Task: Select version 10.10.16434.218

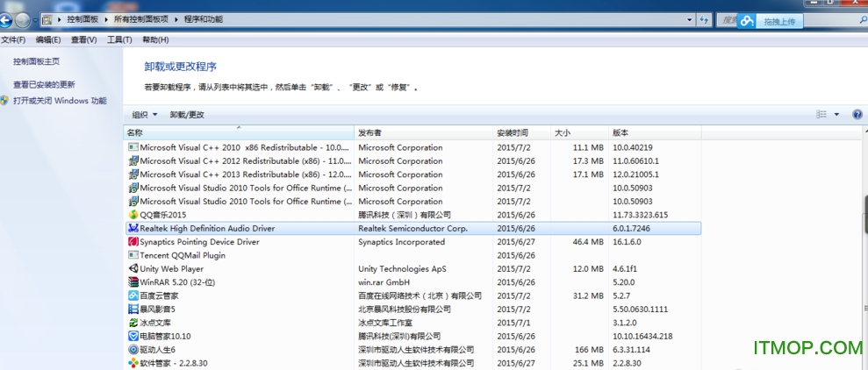Action: point(642,336)
